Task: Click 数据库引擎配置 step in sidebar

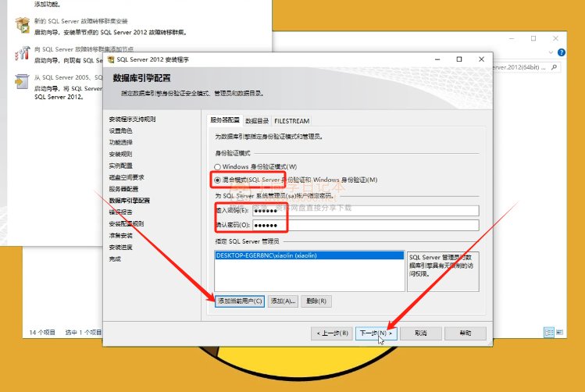Action: point(129,201)
